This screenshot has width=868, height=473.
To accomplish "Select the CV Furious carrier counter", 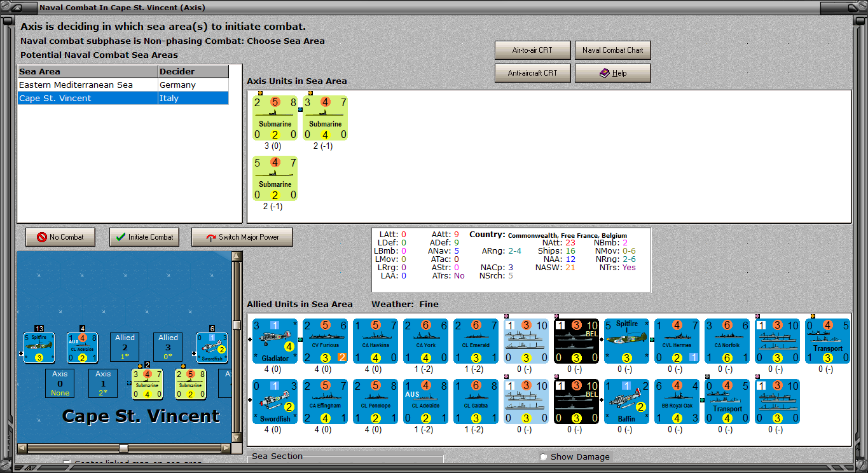I will (325, 341).
